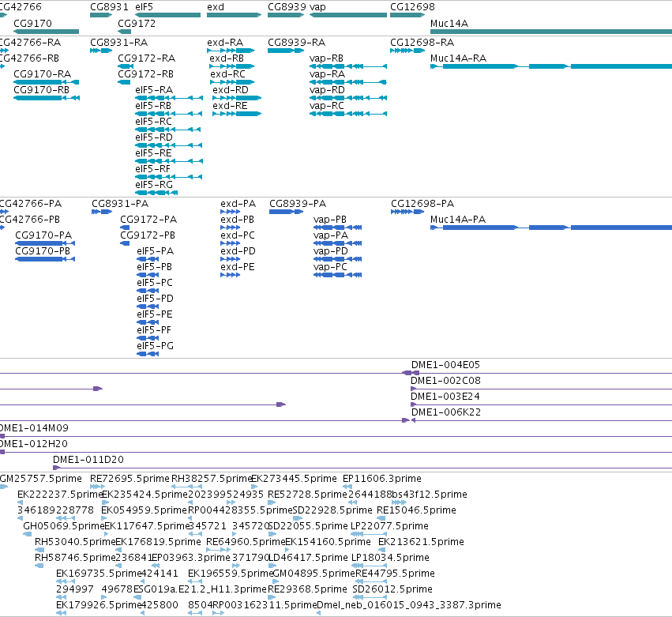Image resolution: width=672 pixels, height=617 pixels.
Task: Select the vap gene glyph
Action: pyautogui.click(x=348, y=15)
